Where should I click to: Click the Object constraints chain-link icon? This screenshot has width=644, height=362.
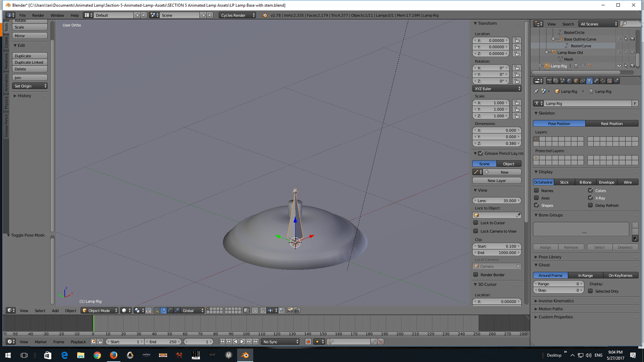(x=583, y=81)
